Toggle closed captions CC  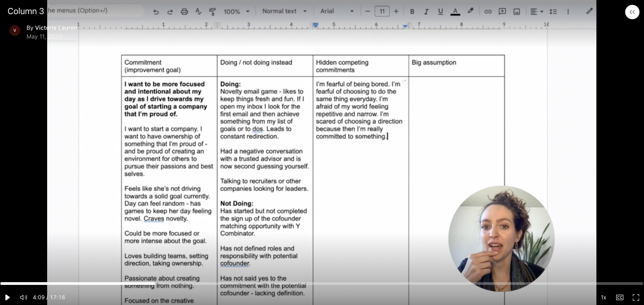pos(620,297)
